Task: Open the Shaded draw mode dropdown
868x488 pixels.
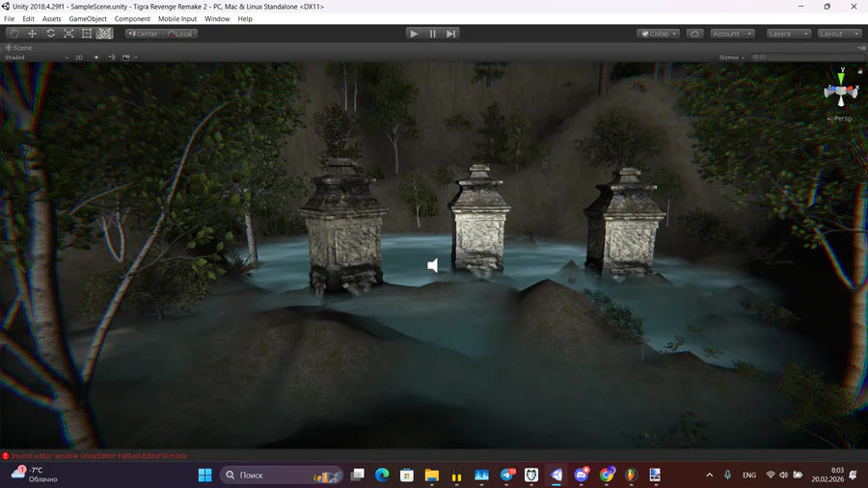Action: [36, 57]
